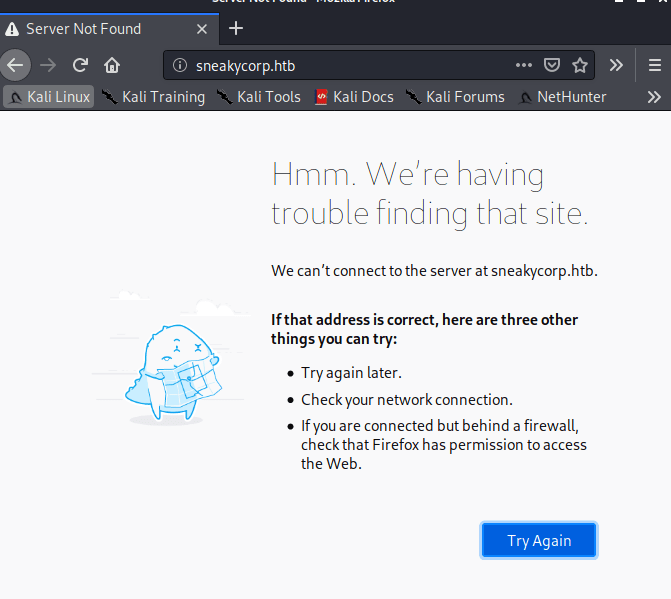Screen dimensions: 671x599
Task: Go back using the back arrow
Action: [15, 65]
